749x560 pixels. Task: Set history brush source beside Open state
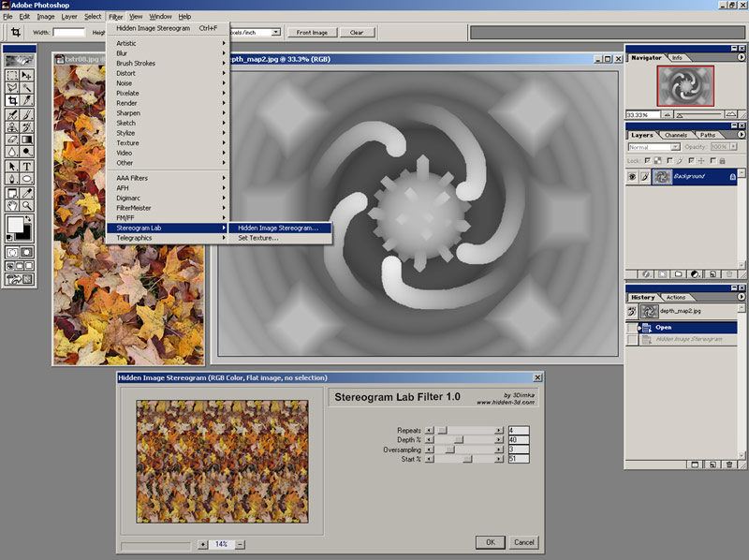click(x=632, y=328)
